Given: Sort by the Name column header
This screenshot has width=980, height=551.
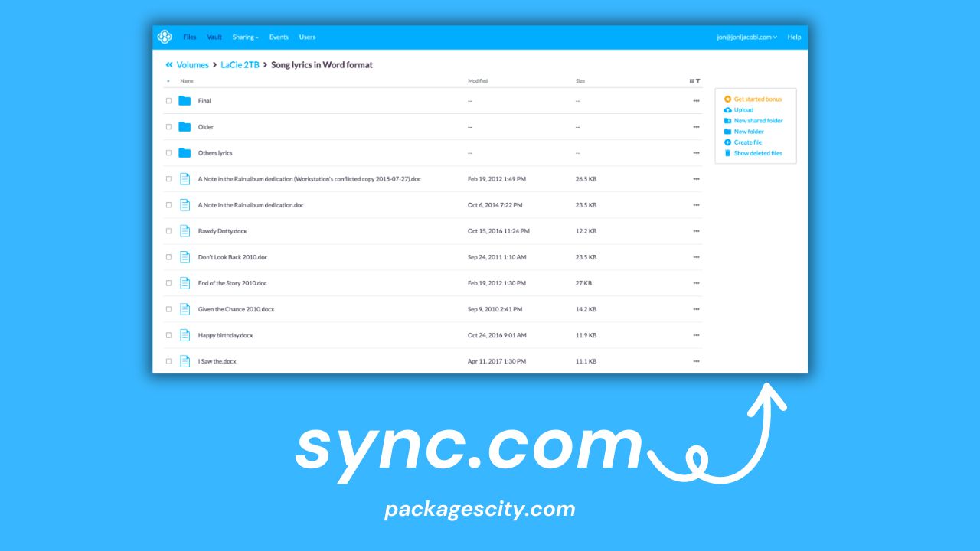Looking at the screenshot, I should coord(187,81).
